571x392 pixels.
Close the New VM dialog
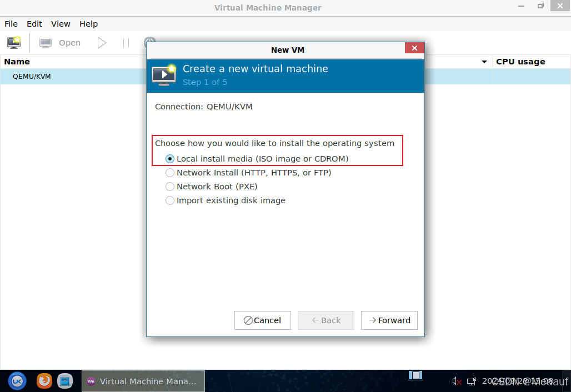click(x=414, y=48)
